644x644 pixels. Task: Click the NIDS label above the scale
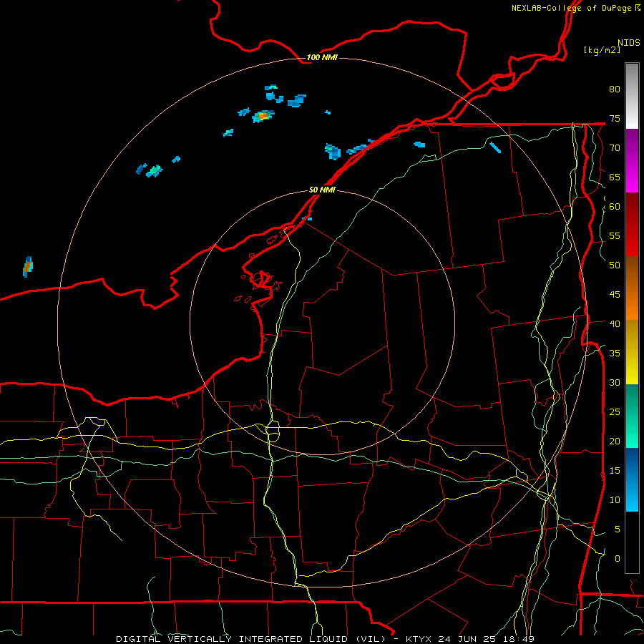point(628,43)
